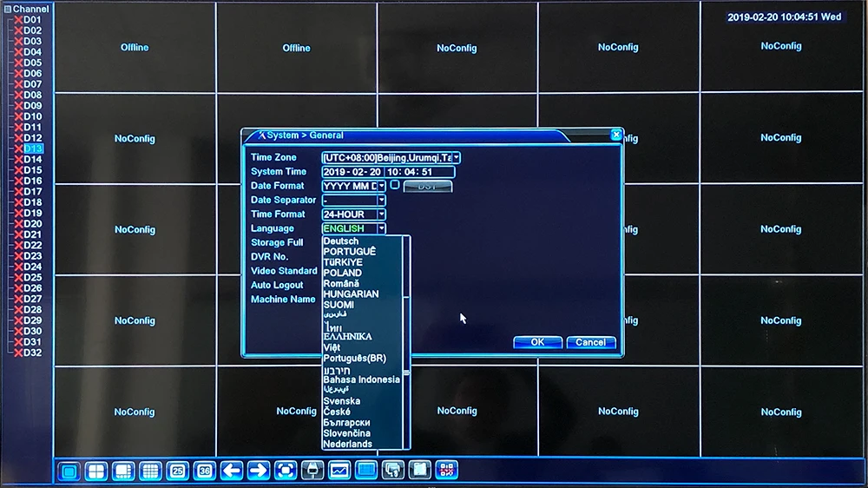Switch to 25-channel view
Screen dimensions: 868x488
coord(178,471)
